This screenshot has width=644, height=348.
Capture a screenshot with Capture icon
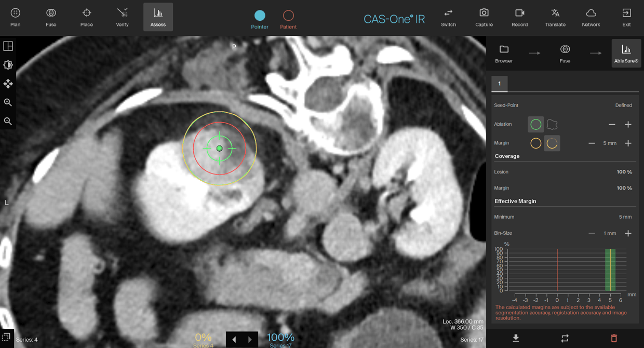484,17
